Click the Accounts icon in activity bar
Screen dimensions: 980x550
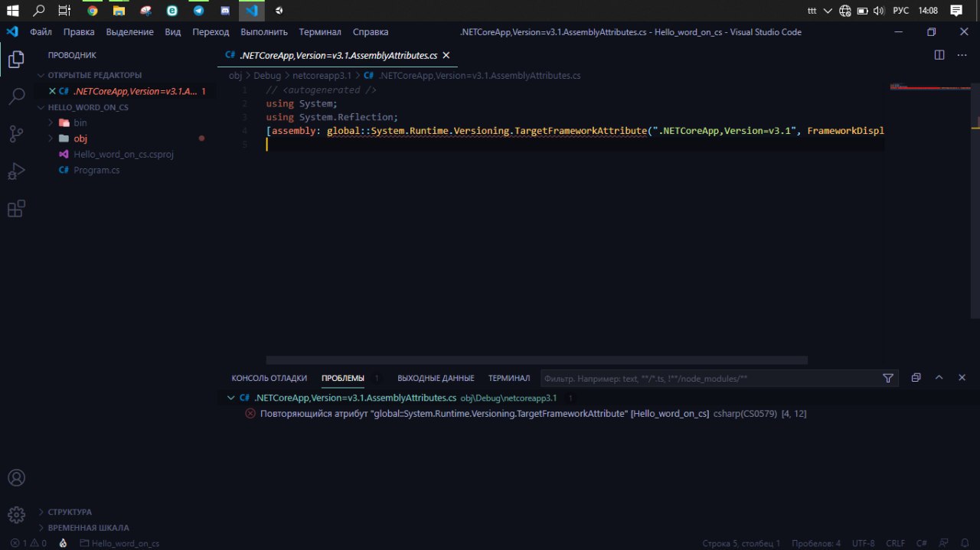click(16, 478)
